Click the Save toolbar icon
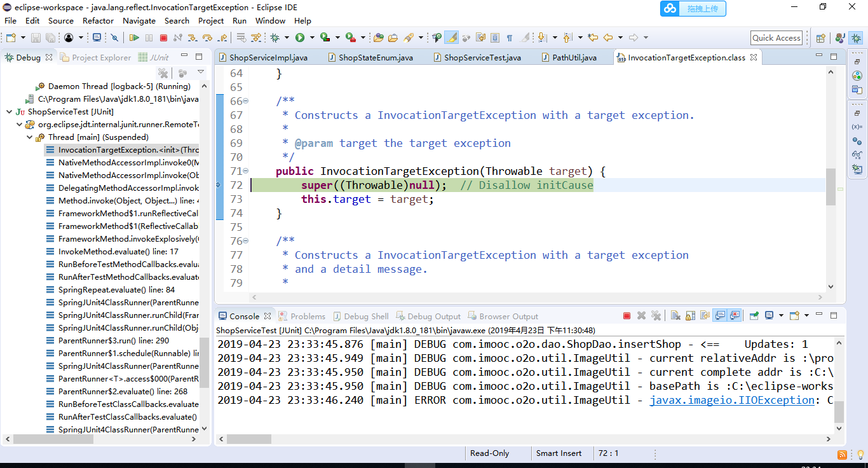Image resolution: width=868 pixels, height=468 pixels. [x=36, y=38]
